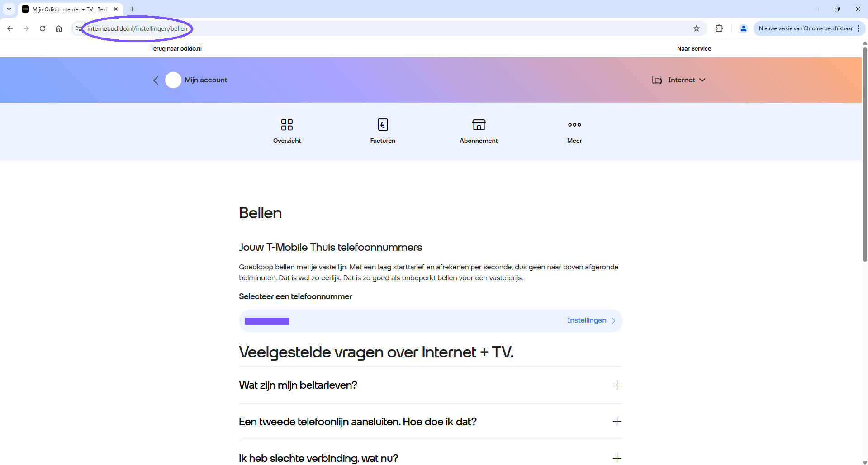Click the Meer three-dots icon

point(574,125)
